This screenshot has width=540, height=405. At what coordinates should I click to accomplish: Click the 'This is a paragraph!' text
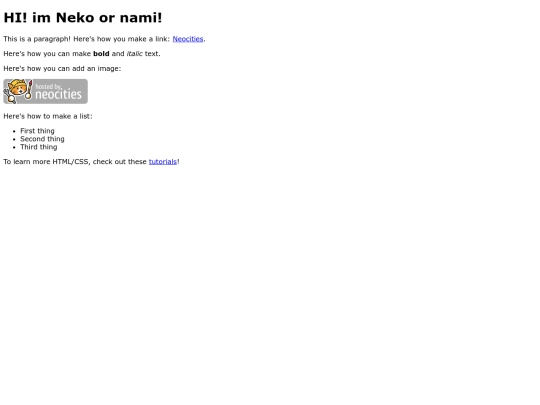(x=37, y=39)
